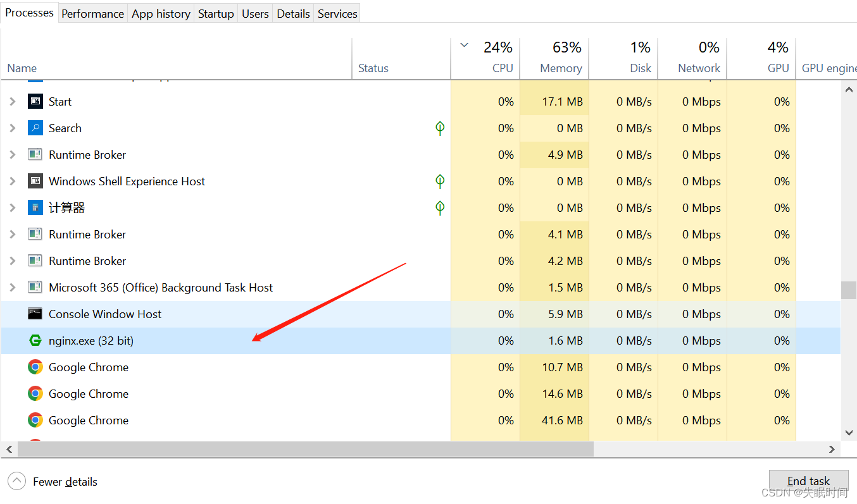Image resolution: width=857 pixels, height=504 pixels.
Task: Sort by the GPU column header
Action: pos(761,59)
